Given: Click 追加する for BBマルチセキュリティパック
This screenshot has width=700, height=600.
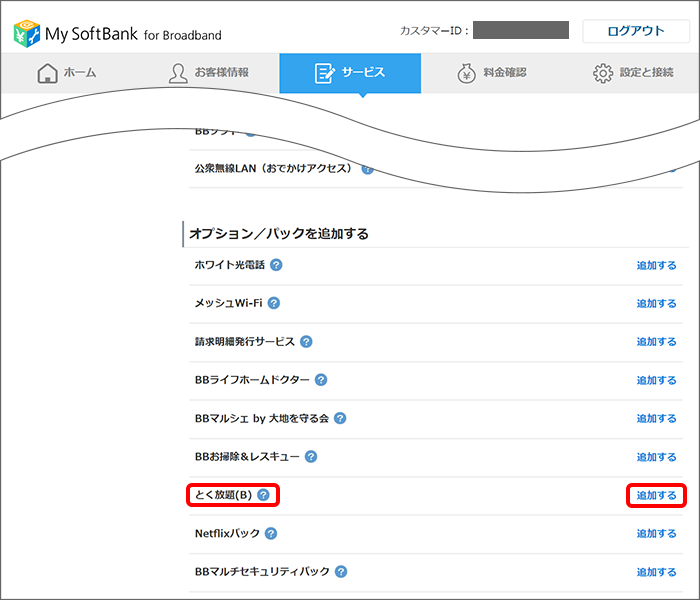Looking at the screenshot, I should pos(656,572).
